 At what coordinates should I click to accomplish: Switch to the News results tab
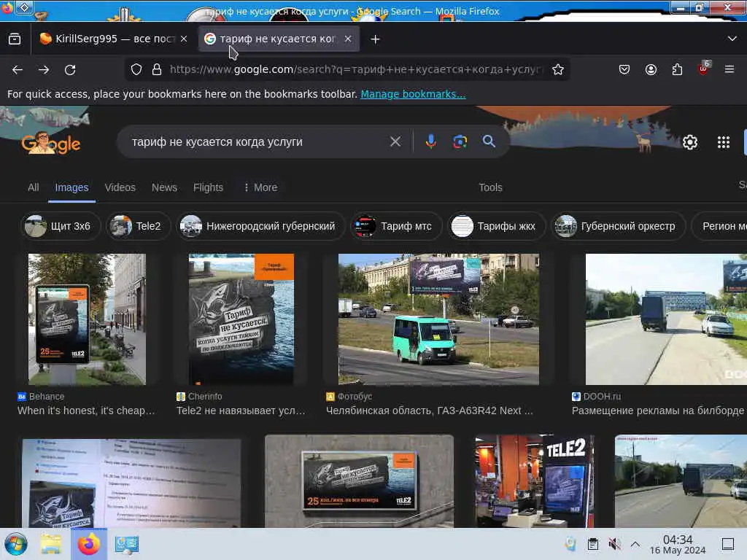click(x=164, y=187)
